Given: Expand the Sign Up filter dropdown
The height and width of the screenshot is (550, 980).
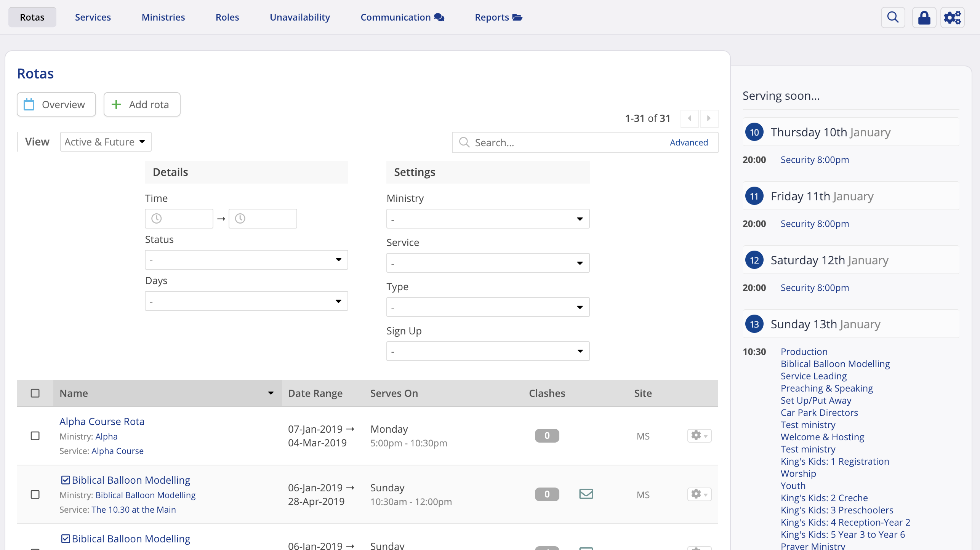Looking at the screenshot, I should point(488,351).
